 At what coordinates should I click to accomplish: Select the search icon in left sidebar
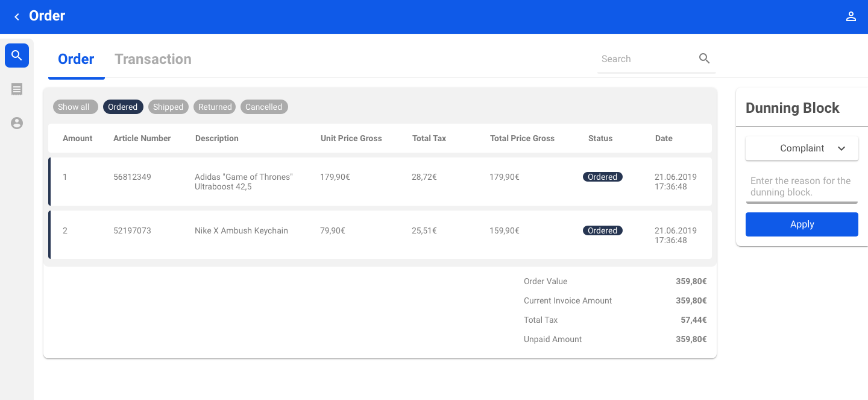(x=17, y=56)
